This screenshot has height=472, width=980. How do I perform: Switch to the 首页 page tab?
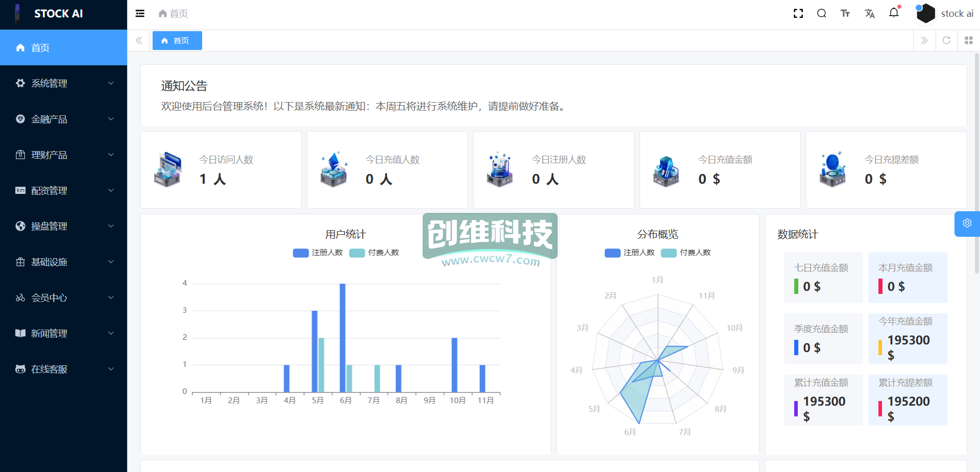pos(177,41)
